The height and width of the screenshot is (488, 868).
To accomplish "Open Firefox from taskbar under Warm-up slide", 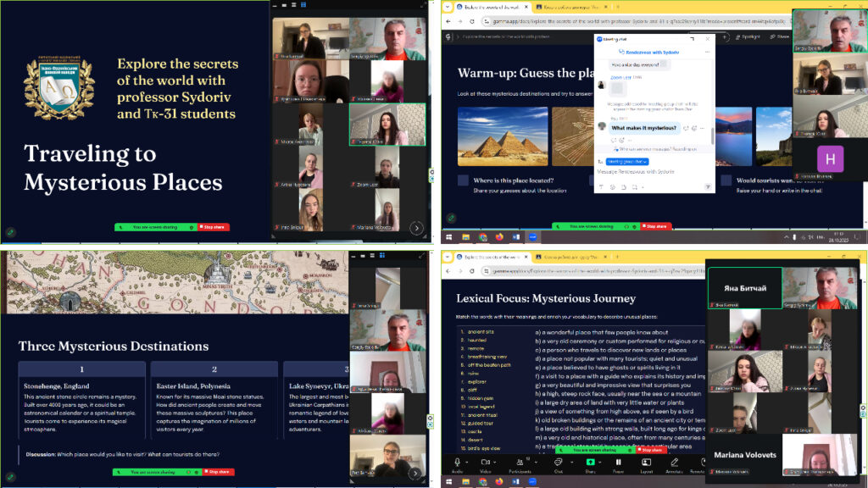I will coord(500,237).
